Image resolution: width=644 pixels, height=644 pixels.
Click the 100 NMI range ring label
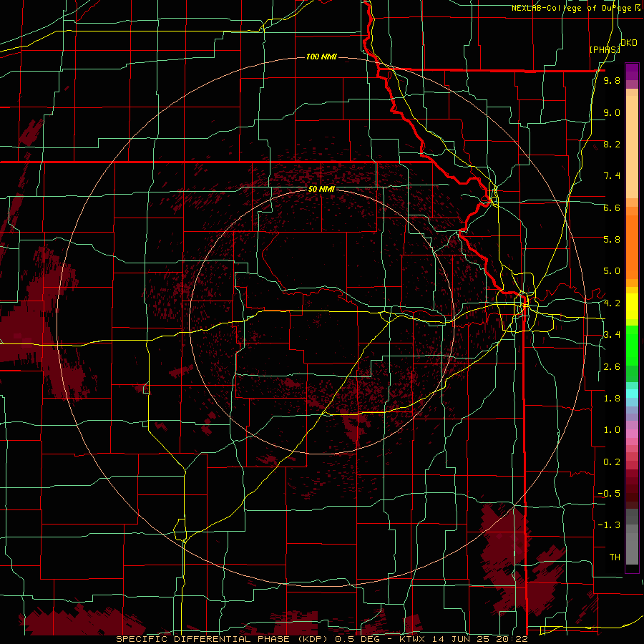pos(321,57)
